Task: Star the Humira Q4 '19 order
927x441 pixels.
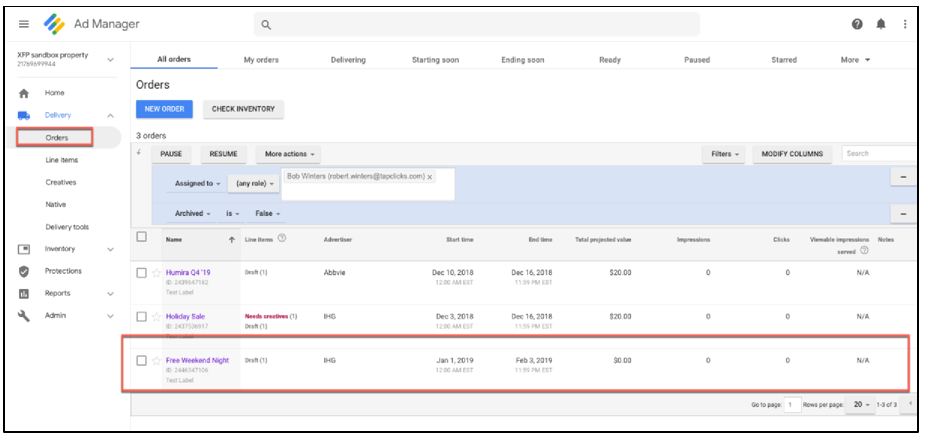Action: coord(156,273)
